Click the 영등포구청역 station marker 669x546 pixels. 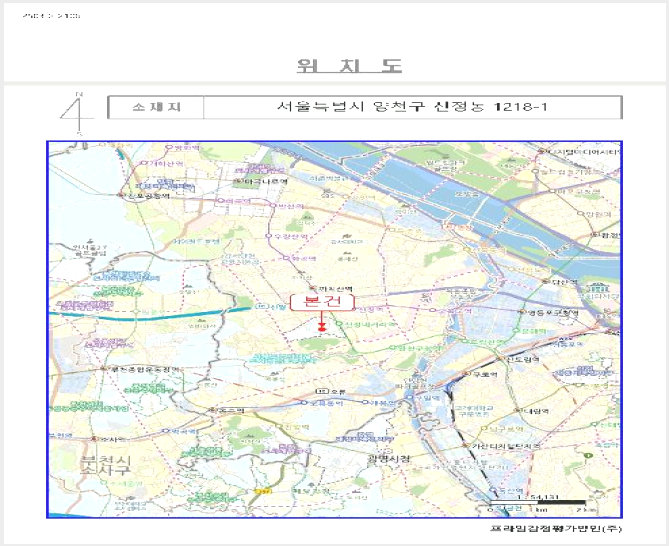(x=522, y=312)
